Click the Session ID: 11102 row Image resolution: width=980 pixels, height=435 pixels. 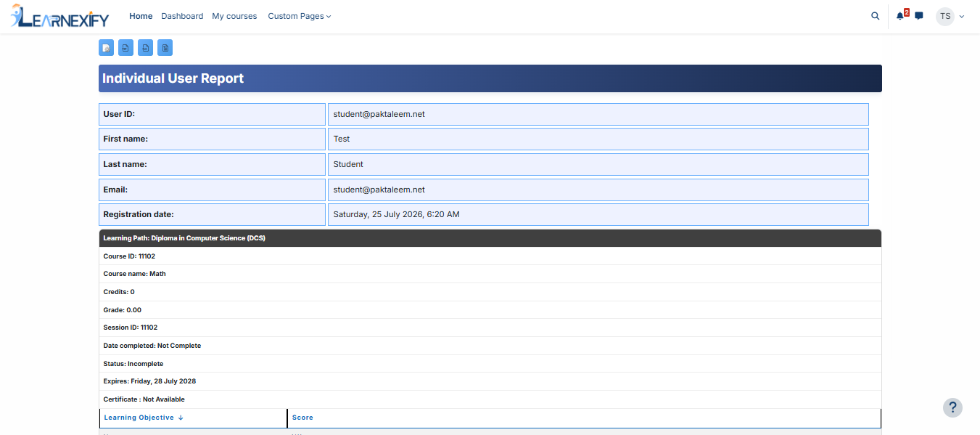point(490,328)
